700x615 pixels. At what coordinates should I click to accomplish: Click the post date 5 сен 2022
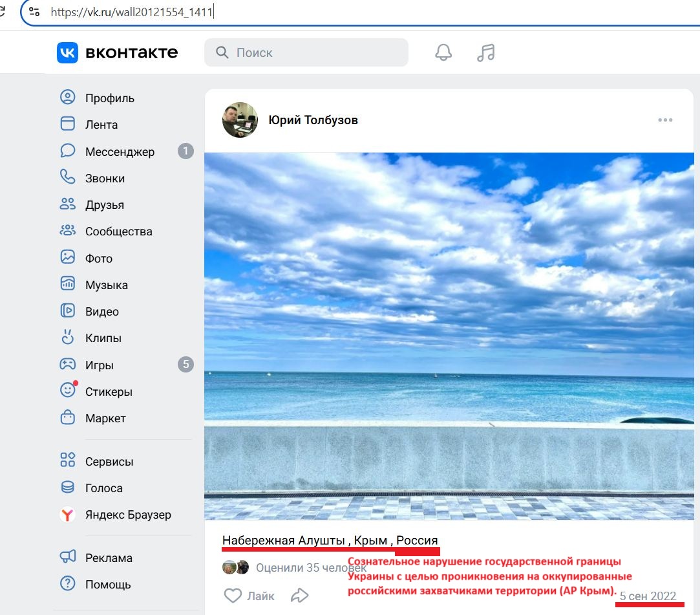[x=648, y=596]
